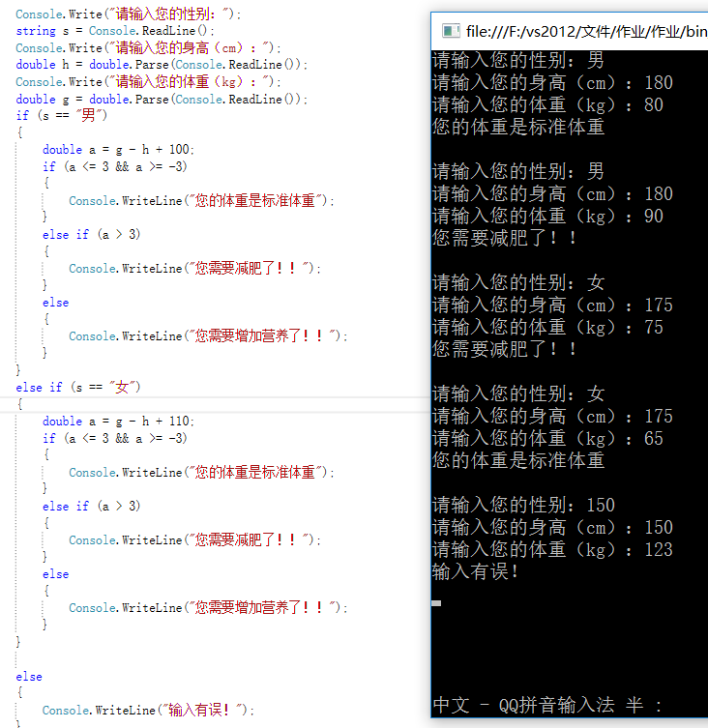Click console line 请输入您的身高（cm）： 150
Screen dimensions: 708x728
click(x=552, y=528)
